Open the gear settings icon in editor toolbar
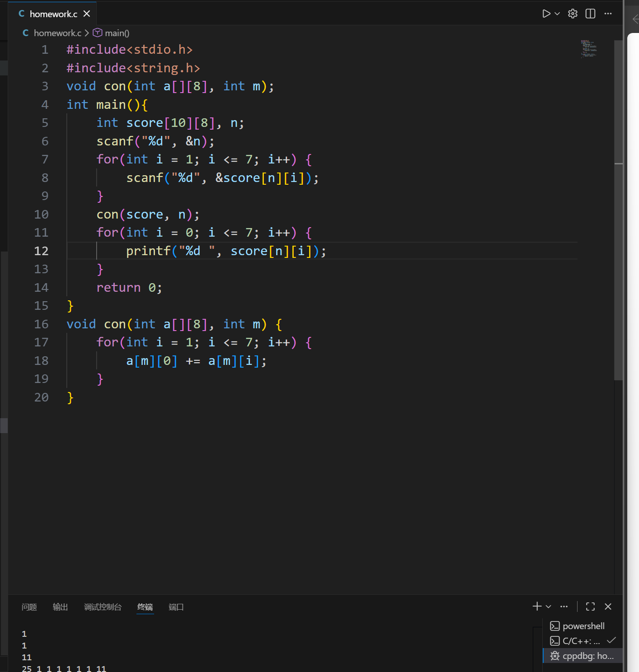The height and width of the screenshot is (672, 639). click(573, 14)
